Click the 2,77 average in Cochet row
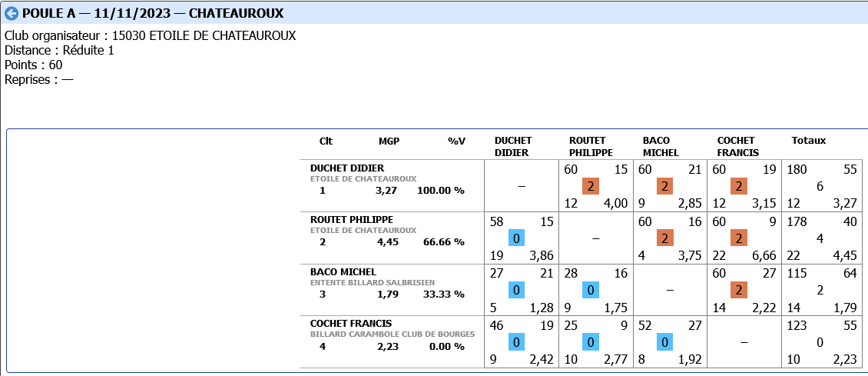This screenshot has width=868, height=376. pos(615,359)
